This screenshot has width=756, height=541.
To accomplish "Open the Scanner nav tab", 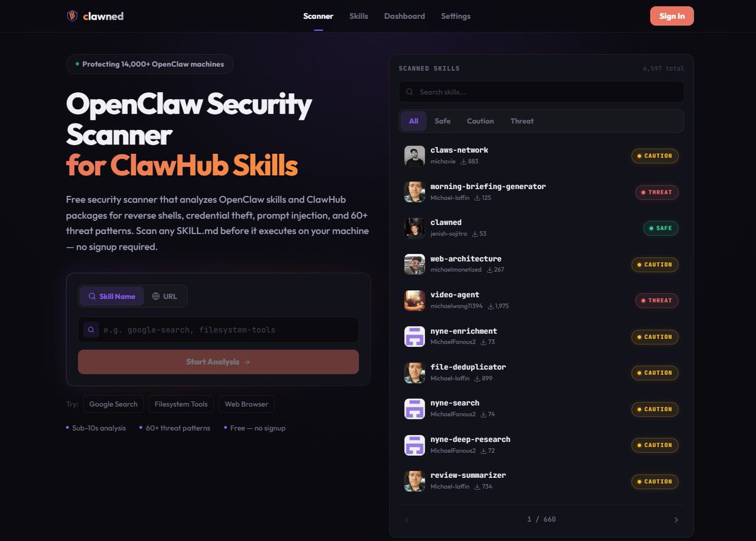I will pyautogui.click(x=318, y=16).
